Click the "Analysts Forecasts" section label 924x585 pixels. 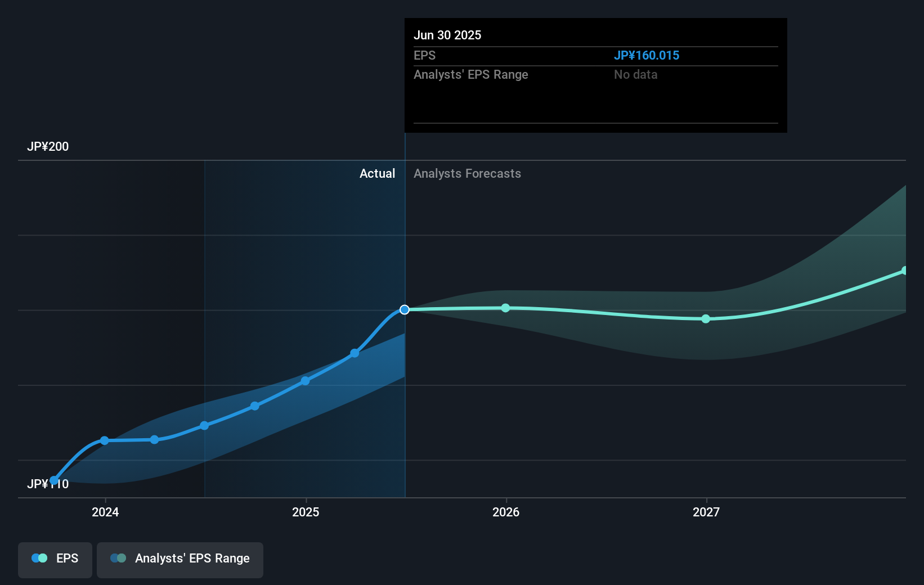point(467,173)
